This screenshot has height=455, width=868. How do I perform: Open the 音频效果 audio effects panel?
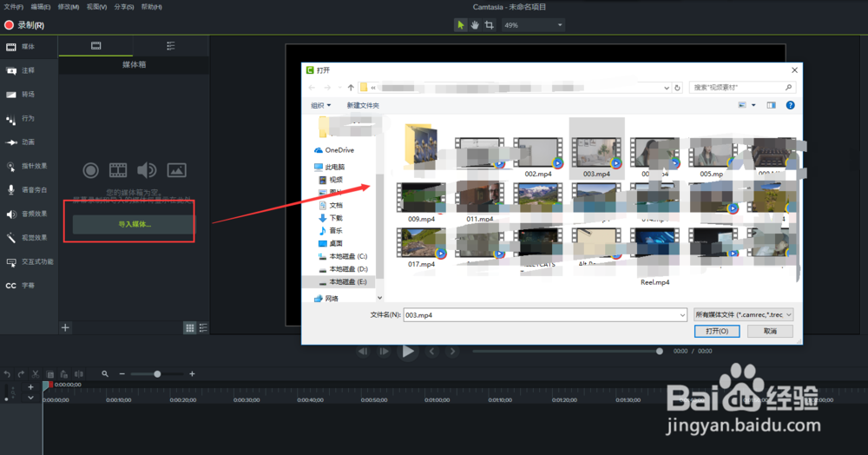(x=29, y=214)
